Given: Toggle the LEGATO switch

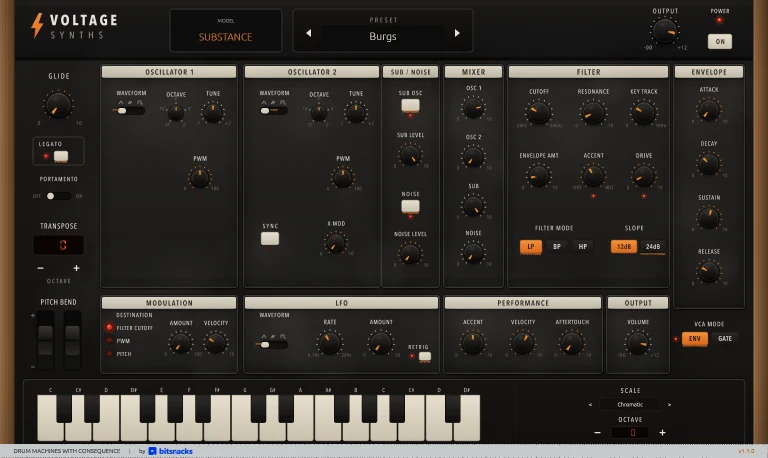Looking at the screenshot, I should point(61,156).
